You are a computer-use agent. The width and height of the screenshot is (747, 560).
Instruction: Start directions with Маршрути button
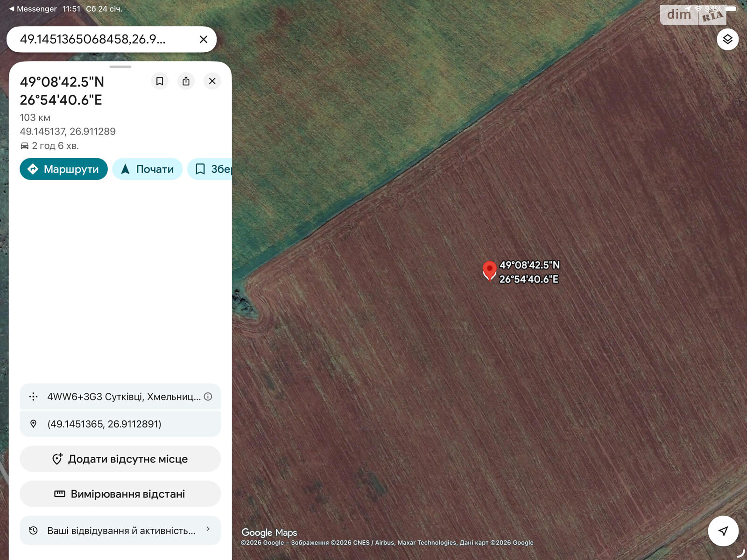click(63, 169)
